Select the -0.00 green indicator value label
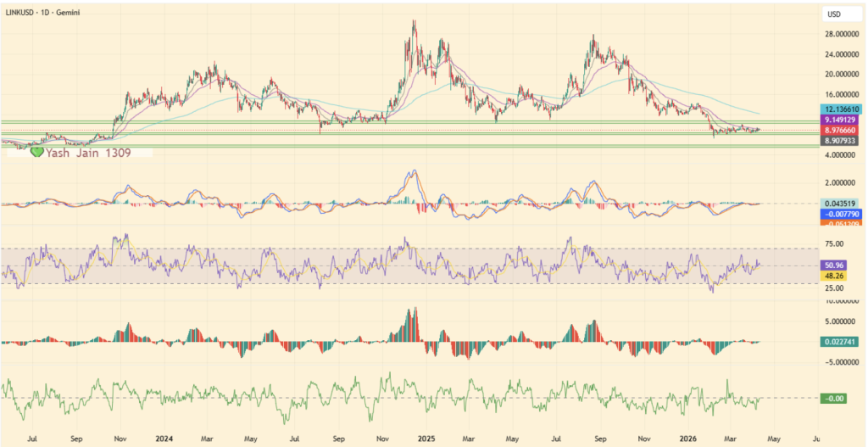Viewport: 868px width, 447px height. tap(833, 398)
